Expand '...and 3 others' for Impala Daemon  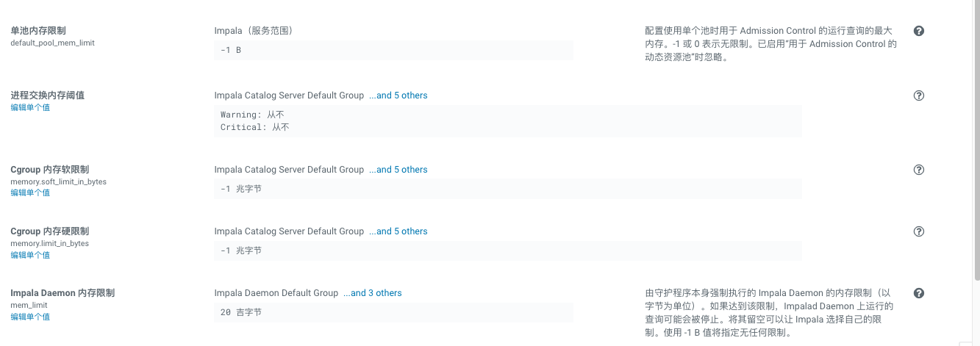(373, 293)
